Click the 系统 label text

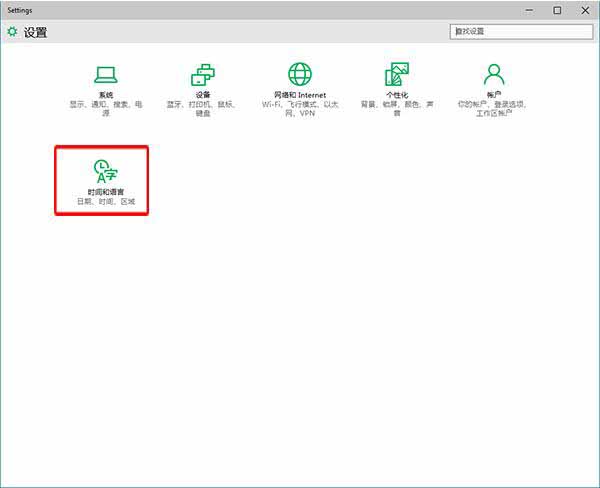click(x=106, y=95)
